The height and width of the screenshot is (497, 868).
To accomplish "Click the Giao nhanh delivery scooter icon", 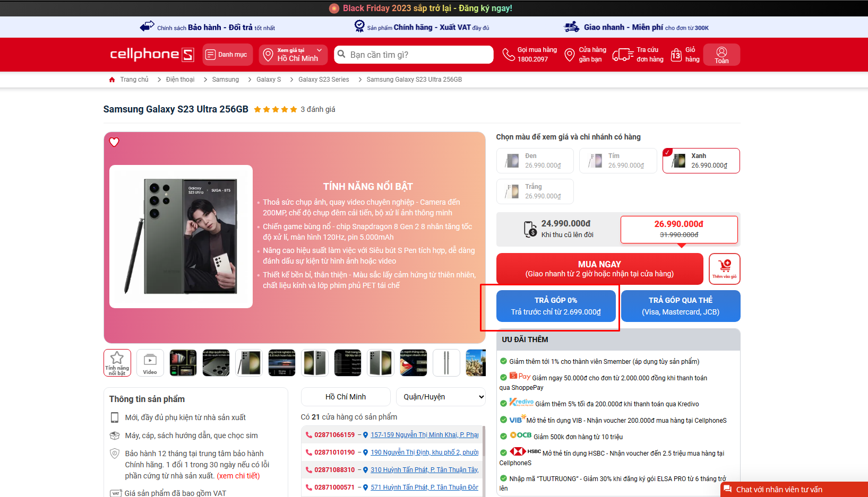I will [572, 27].
